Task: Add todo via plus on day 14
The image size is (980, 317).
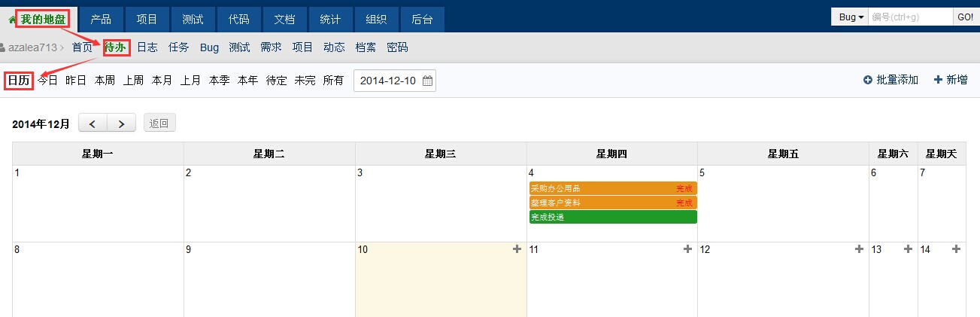Action: [956, 249]
